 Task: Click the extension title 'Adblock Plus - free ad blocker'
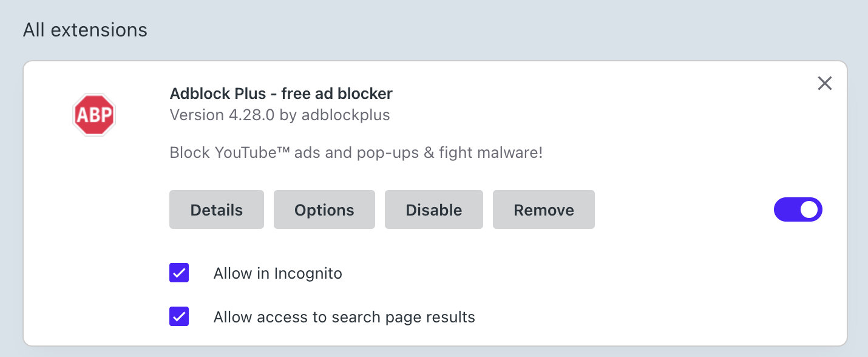tap(280, 93)
